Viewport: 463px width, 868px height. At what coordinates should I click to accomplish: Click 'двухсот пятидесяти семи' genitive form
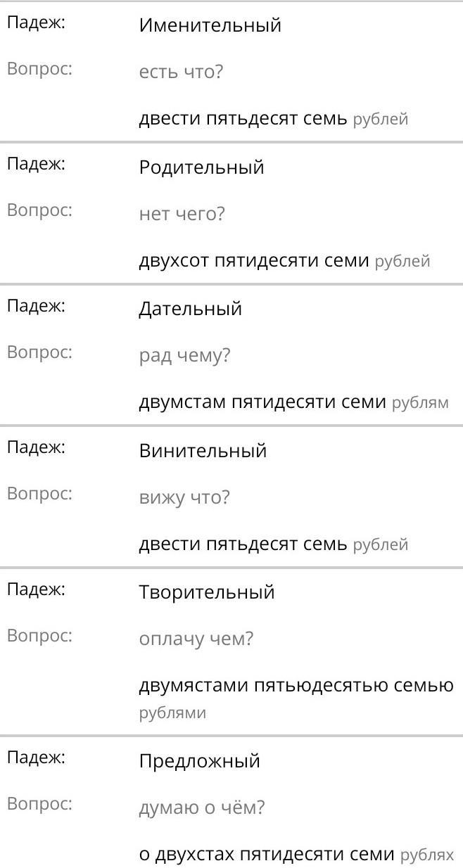coord(254,261)
